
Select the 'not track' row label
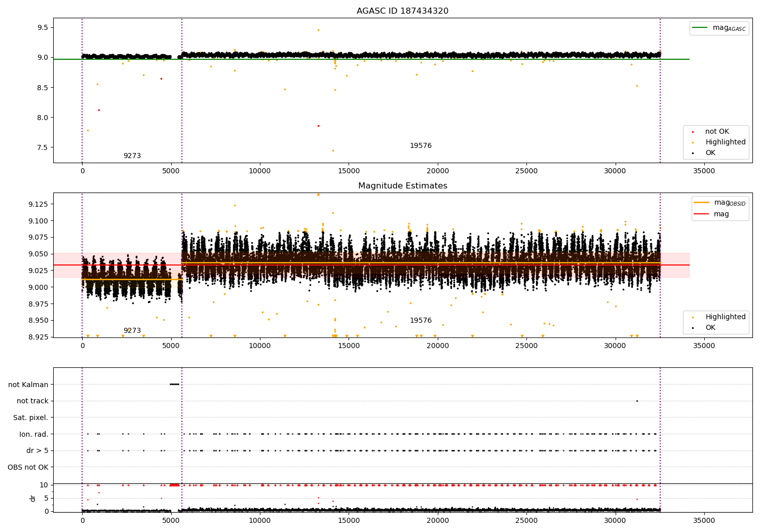point(32,401)
